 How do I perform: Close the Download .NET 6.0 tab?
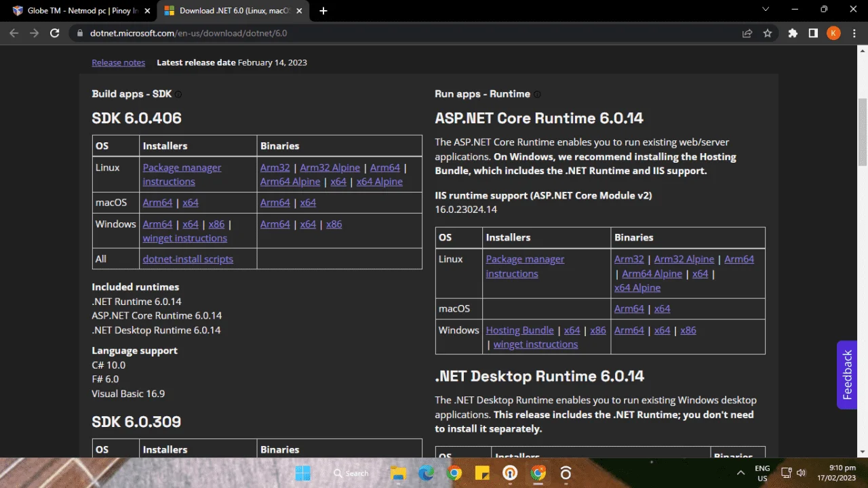click(x=300, y=11)
